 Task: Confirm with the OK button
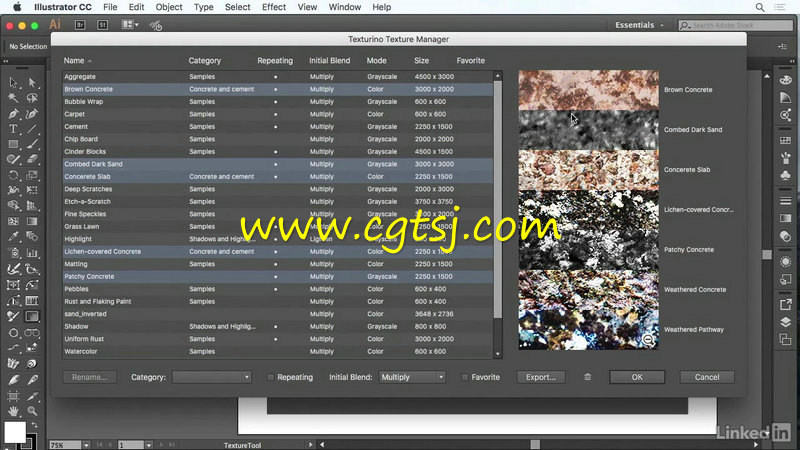pyautogui.click(x=637, y=377)
